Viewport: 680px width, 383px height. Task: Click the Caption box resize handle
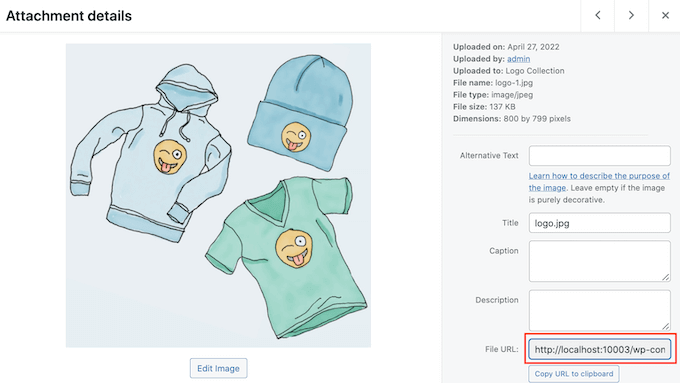pyautogui.click(x=666, y=277)
